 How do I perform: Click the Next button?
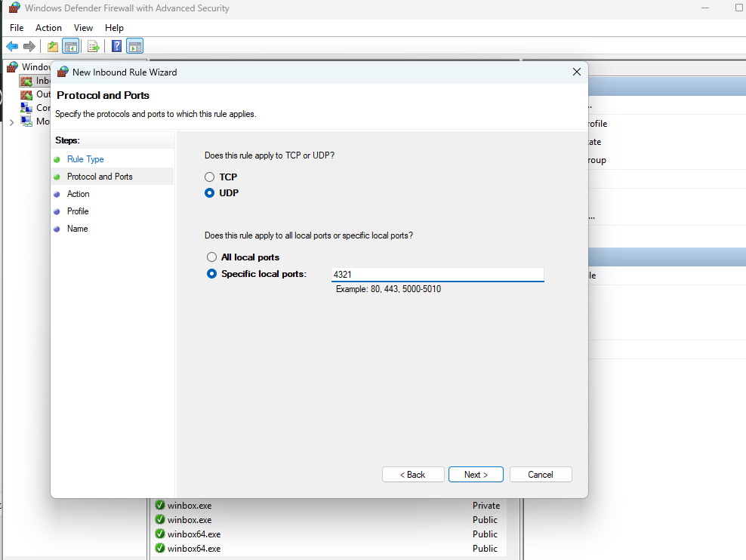[x=476, y=475]
